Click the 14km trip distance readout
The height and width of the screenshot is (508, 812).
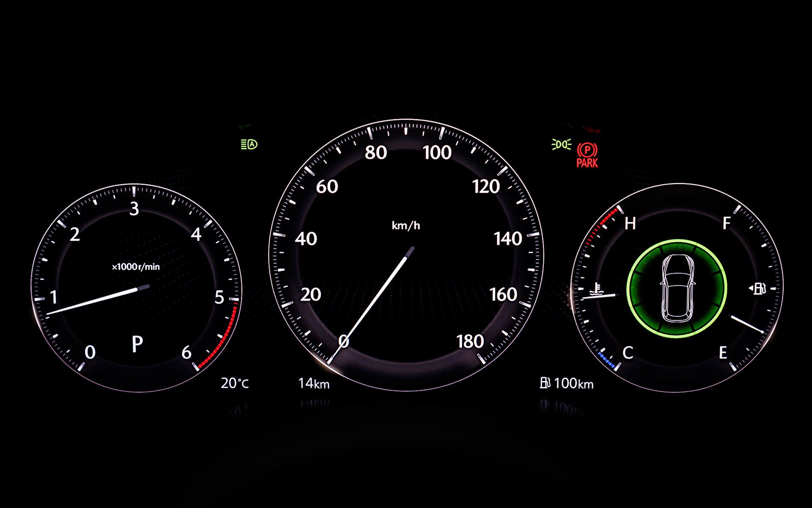[x=314, y=384]
